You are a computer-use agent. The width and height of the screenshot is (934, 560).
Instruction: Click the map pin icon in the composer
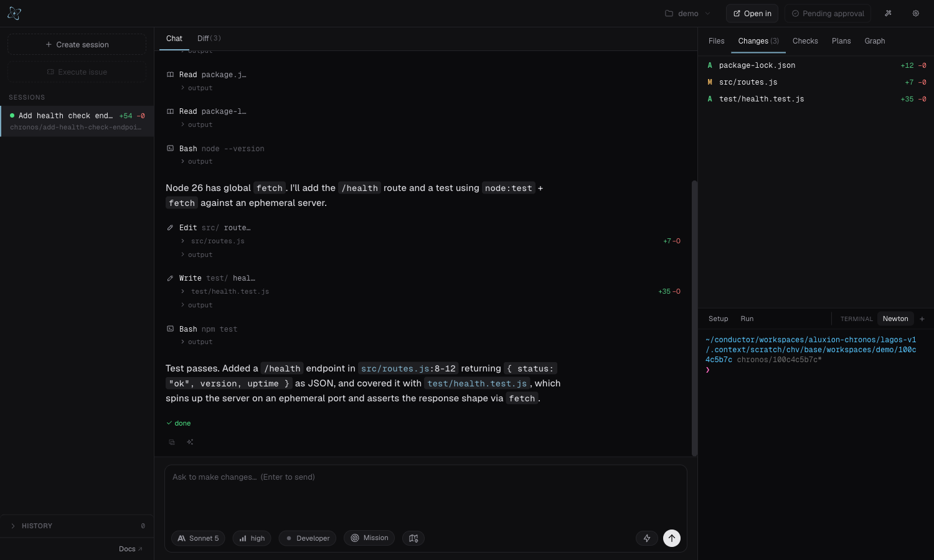pyautogui.click(x=413, y=538)
